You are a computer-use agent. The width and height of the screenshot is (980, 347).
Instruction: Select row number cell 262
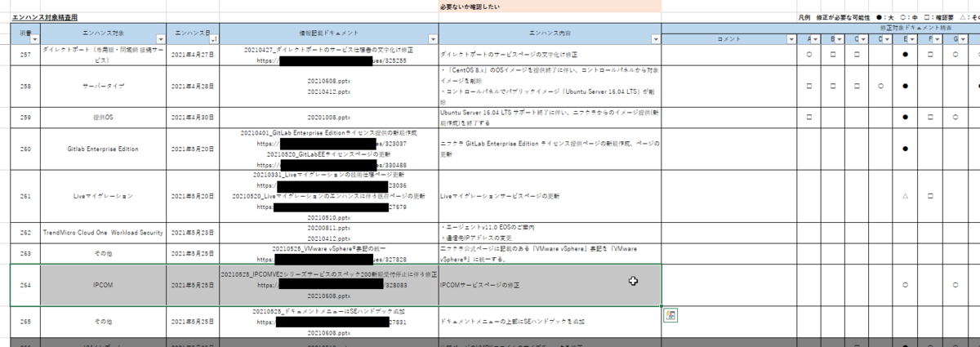(25, 233)
